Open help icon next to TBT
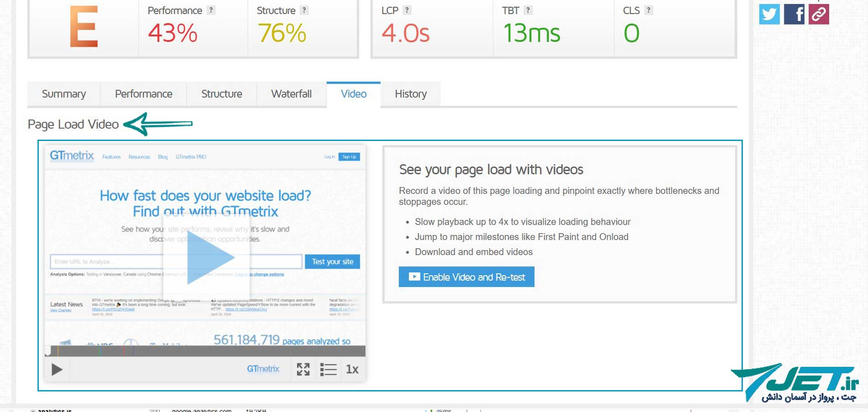The width and height of the screenshot is (868, 412). coord(528,10)
